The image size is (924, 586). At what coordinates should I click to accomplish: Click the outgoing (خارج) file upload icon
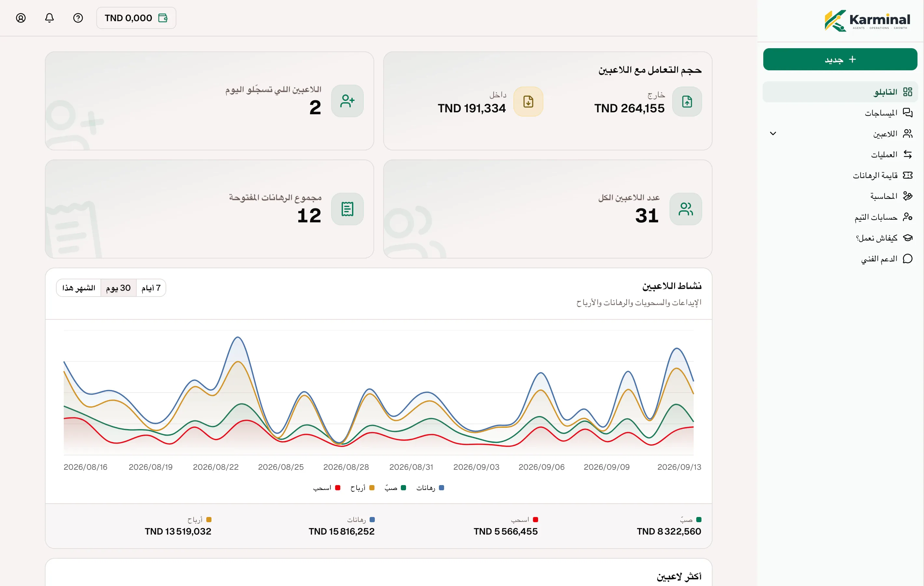coord(687,101)
